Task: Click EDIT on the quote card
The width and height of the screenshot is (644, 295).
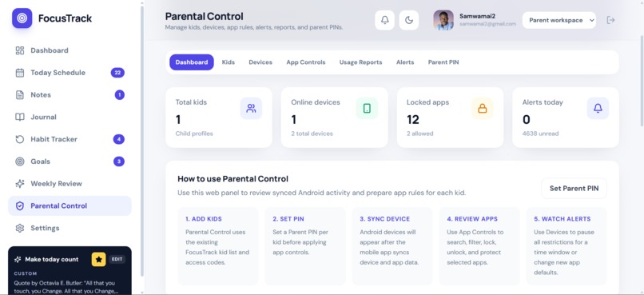Action: tap(117, 259)
